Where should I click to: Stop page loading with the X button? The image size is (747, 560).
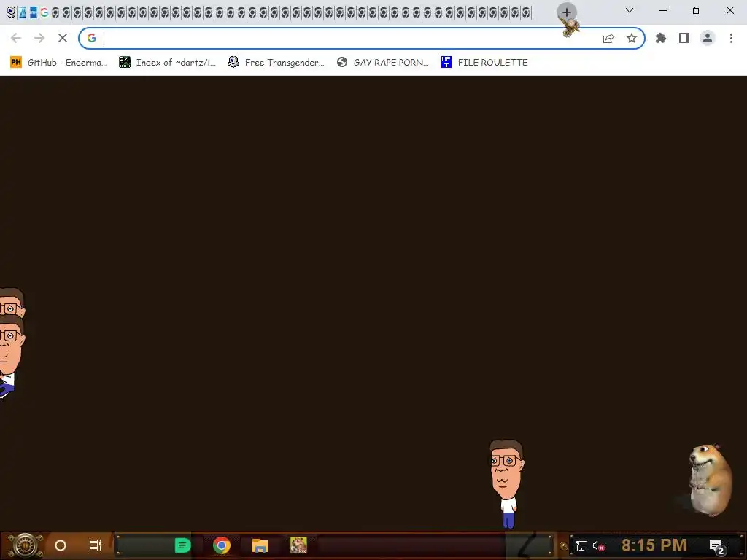[63, 38]
